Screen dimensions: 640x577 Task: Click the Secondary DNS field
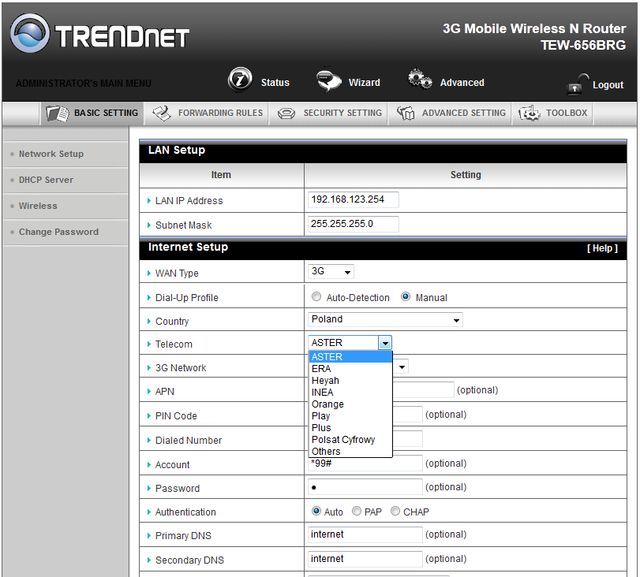point(365,559)
